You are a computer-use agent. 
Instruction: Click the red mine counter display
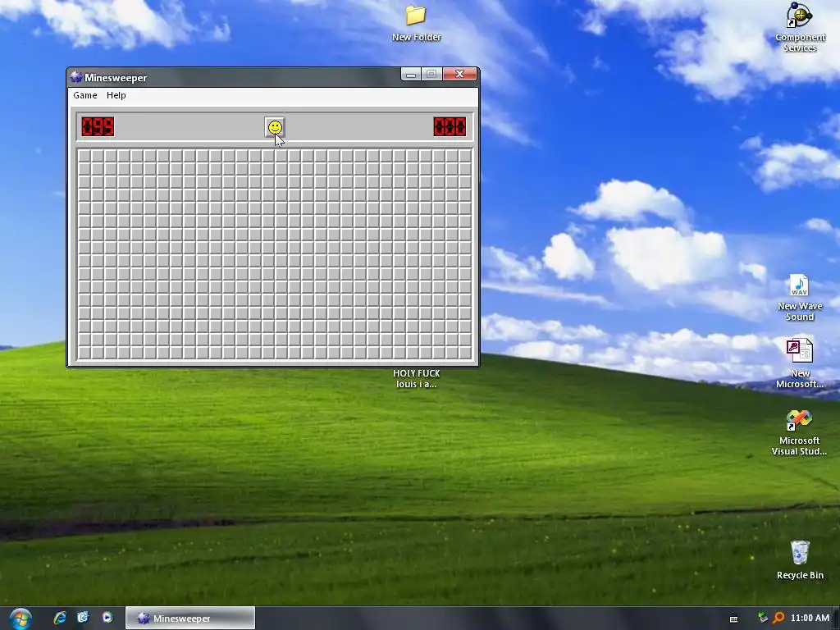click(x=98, y=127)
